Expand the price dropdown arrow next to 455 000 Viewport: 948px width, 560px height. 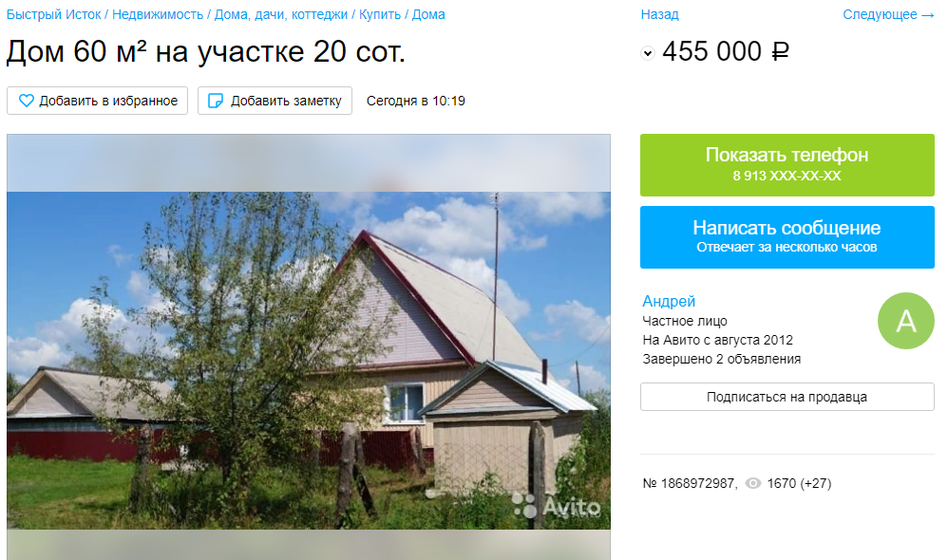point(648,53)
